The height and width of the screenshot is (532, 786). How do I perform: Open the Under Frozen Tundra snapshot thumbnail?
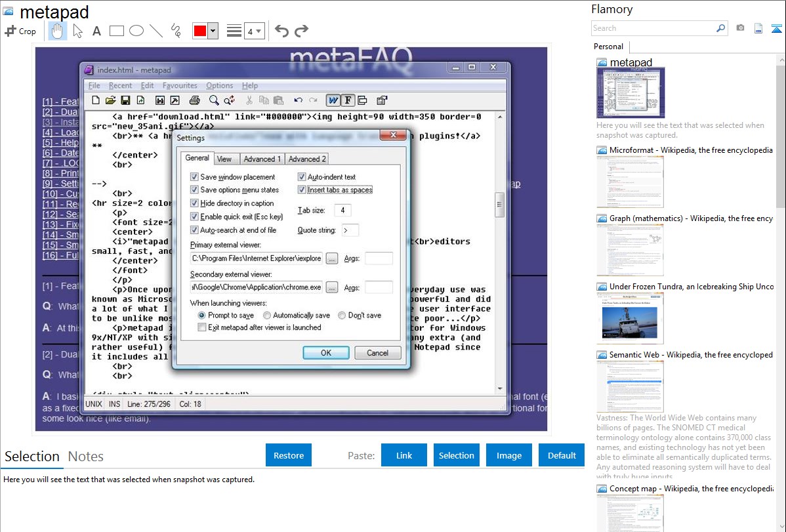(630, 318)
